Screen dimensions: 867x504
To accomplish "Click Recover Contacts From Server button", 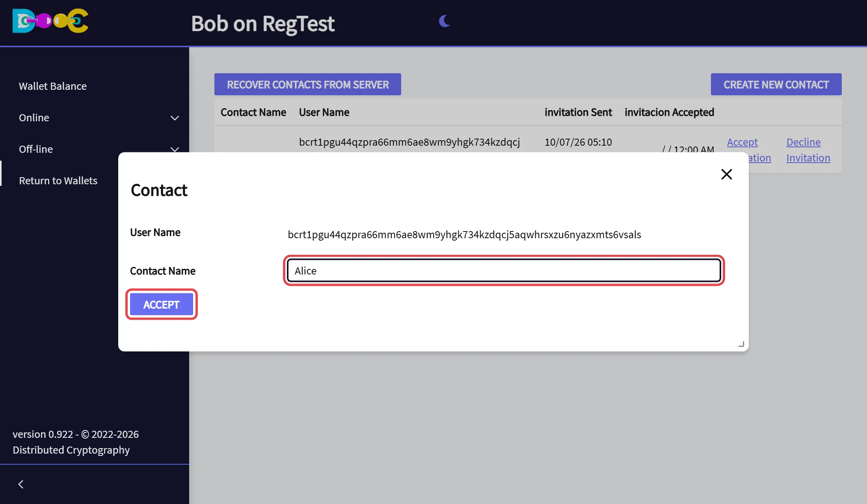I will pos(308,84).
